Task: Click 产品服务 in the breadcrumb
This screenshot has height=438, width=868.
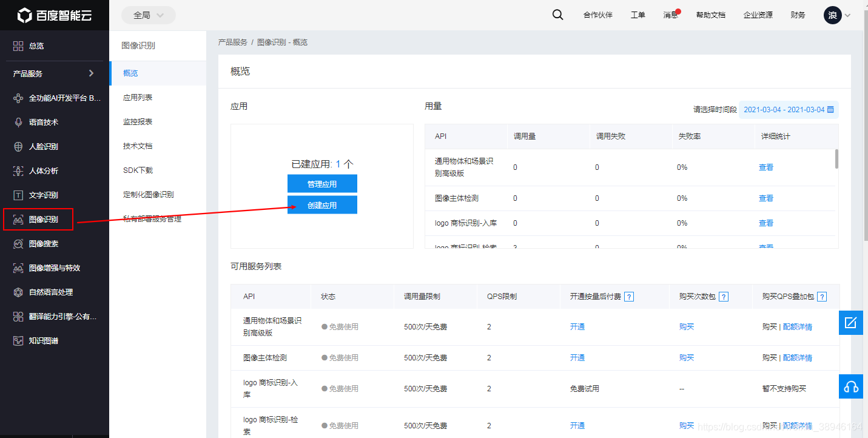Action: [x=233, y=42]
